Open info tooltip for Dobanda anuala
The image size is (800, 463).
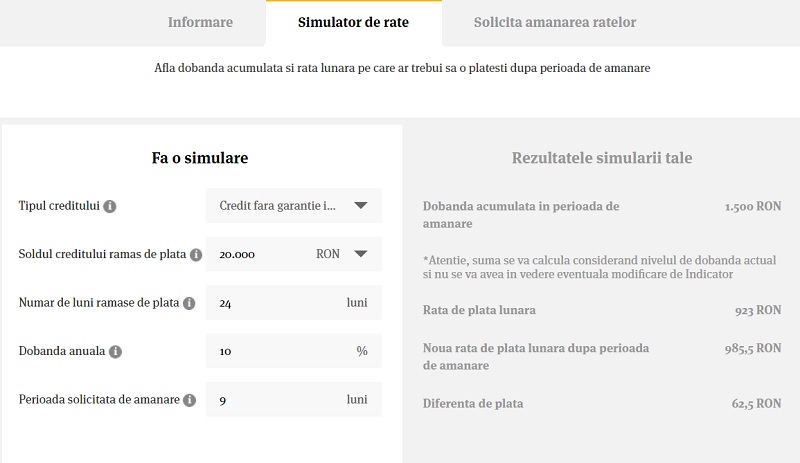pos(115,352)
